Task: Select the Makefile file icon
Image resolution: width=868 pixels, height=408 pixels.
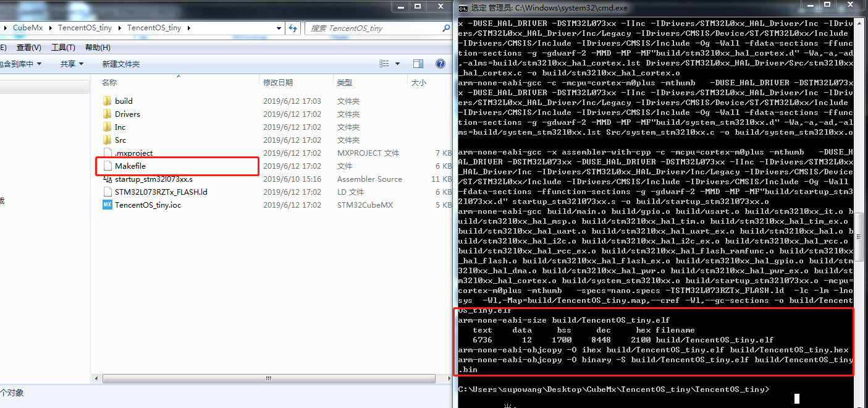Action: [x=107, y=166]
